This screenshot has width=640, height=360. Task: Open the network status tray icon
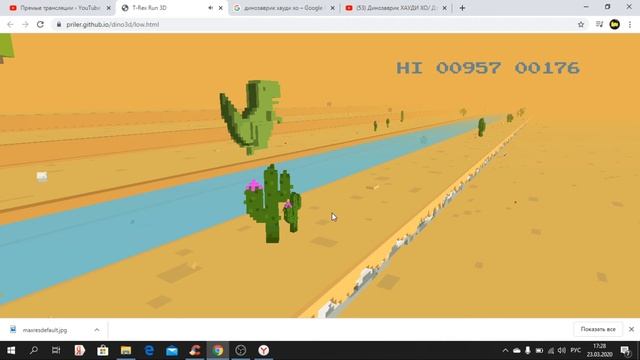(551, 350)
